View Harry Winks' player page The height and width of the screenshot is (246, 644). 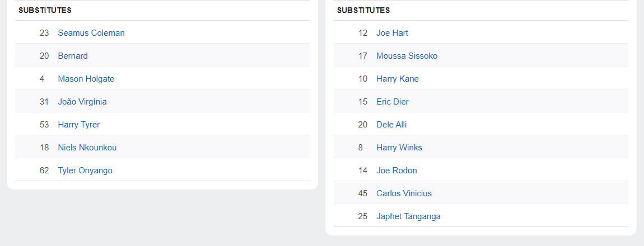(x=399, y=148)
